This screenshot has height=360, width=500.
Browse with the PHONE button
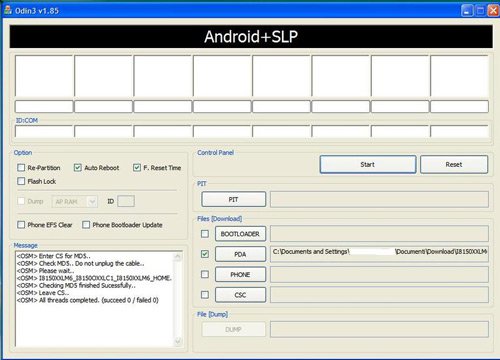pyautogui.click(x=240, y=275)
